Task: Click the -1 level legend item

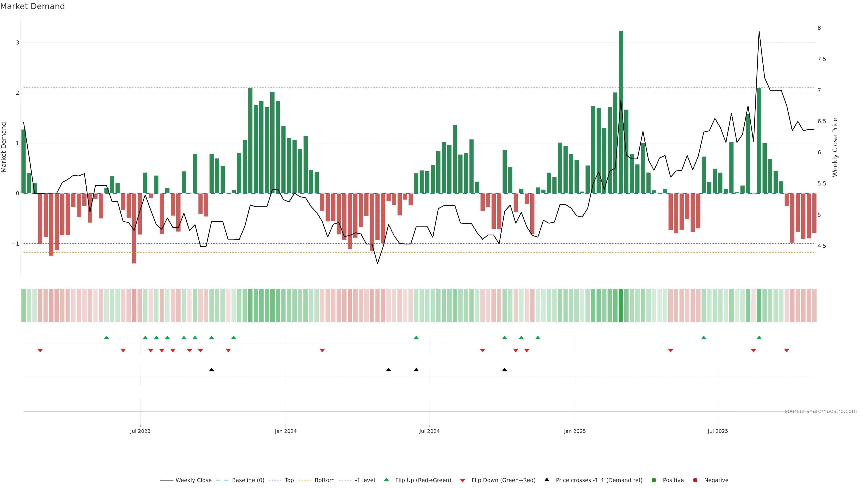Action: pos(365,480)
